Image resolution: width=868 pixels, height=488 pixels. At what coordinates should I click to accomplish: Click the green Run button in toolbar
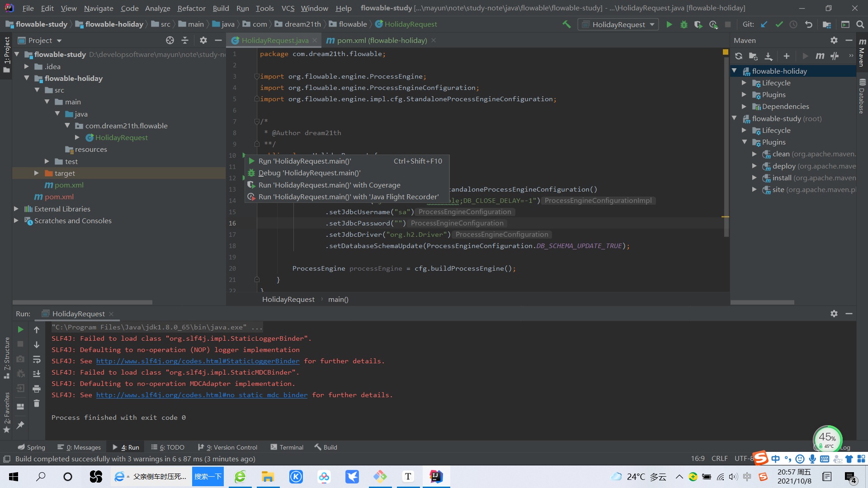669,24
